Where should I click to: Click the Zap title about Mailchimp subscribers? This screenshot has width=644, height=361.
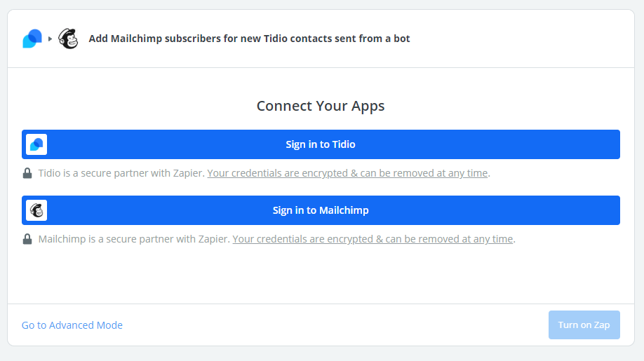coord(249,39)
